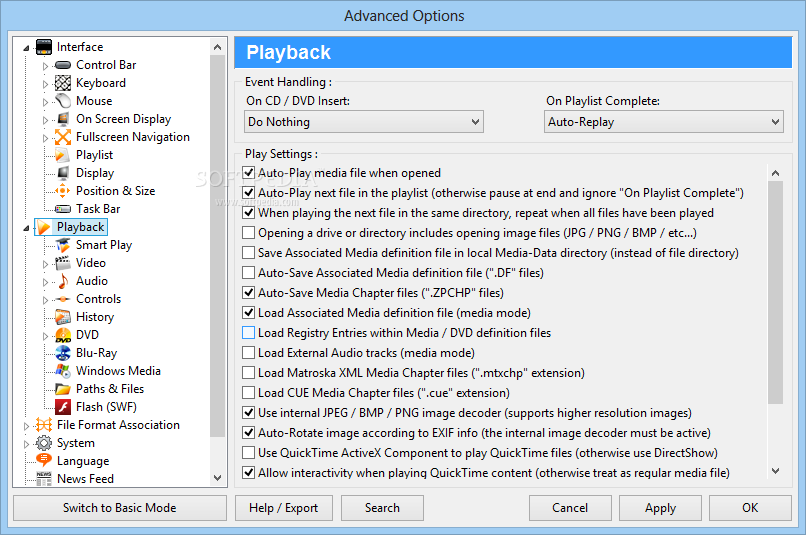Uncheck Auto-Save Media Chapter files
This screenshot has height=535, width=806.
click(248, 292)
